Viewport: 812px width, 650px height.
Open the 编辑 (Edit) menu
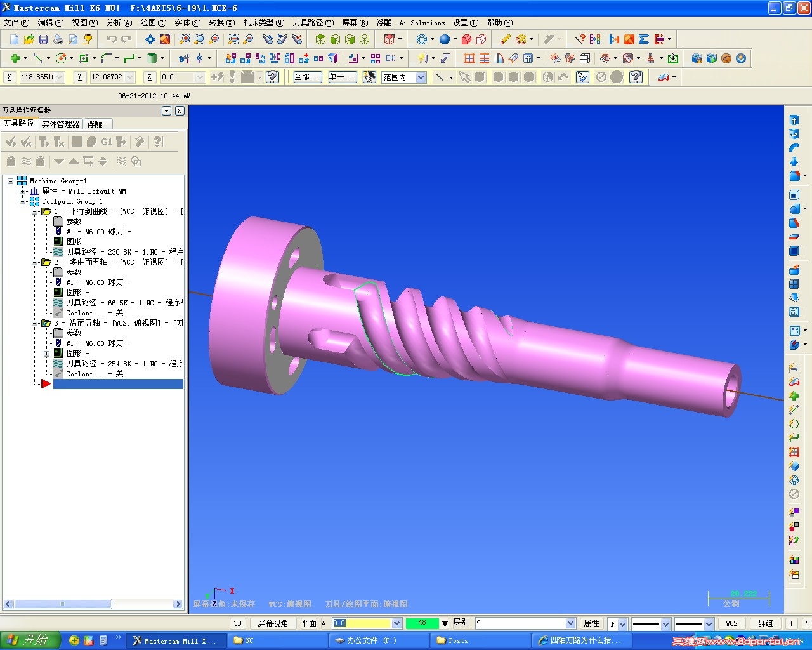(x=51, y=23)
